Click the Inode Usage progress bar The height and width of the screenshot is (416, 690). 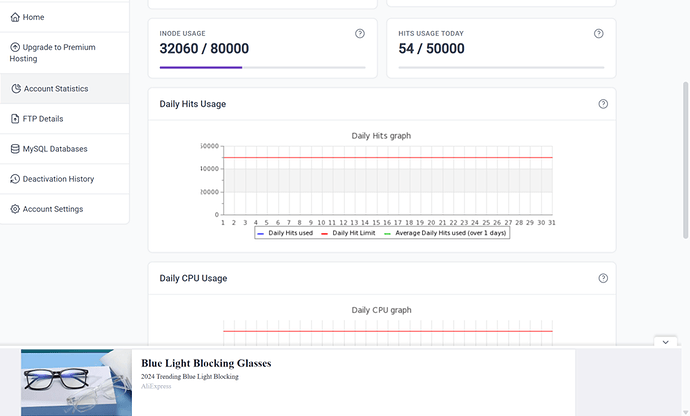(262, 67)
